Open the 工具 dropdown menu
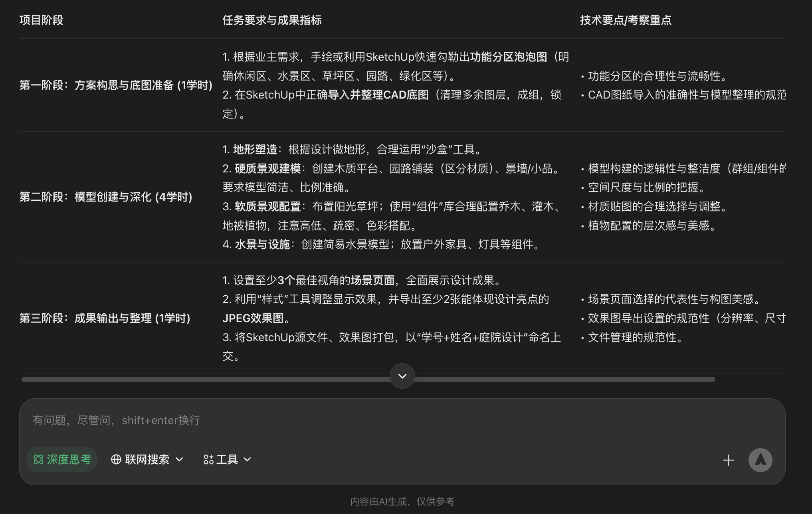 pyautogui.click(x=248, y=460)
